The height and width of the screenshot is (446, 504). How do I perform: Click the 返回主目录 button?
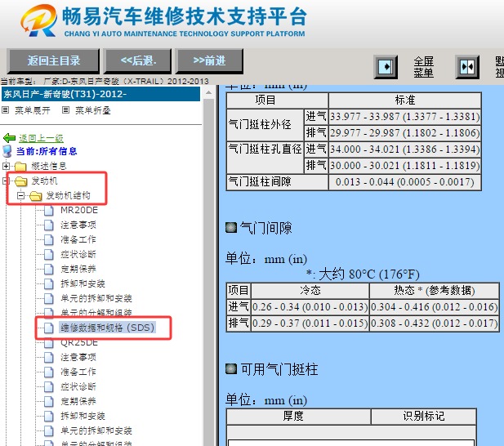(x=53, y=60)
